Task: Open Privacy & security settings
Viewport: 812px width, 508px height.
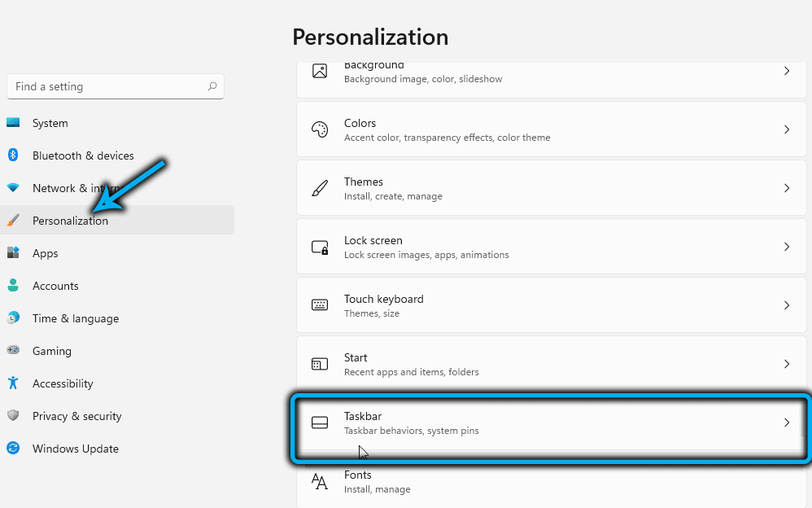Action: [76, 416]
